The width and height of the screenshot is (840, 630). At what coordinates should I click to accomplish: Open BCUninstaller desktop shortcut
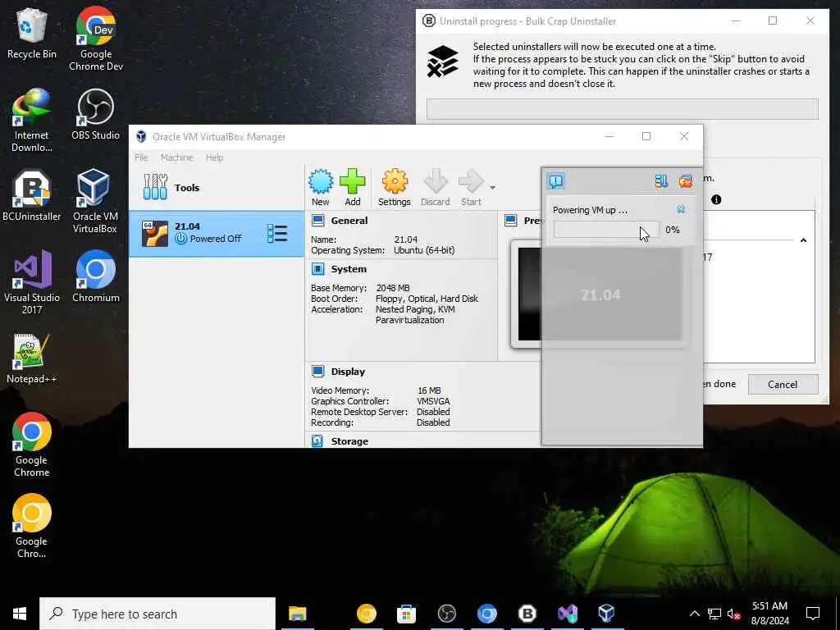pos(32,196)
